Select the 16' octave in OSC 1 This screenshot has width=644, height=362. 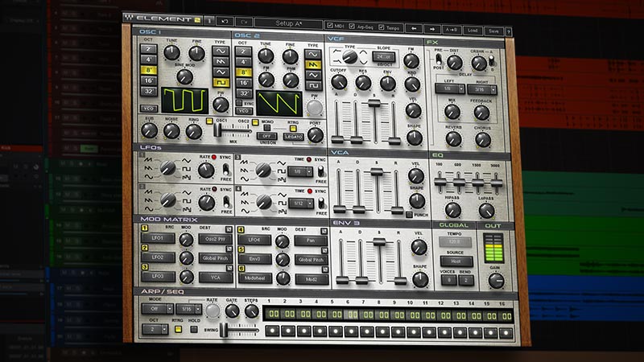(149, 80)
